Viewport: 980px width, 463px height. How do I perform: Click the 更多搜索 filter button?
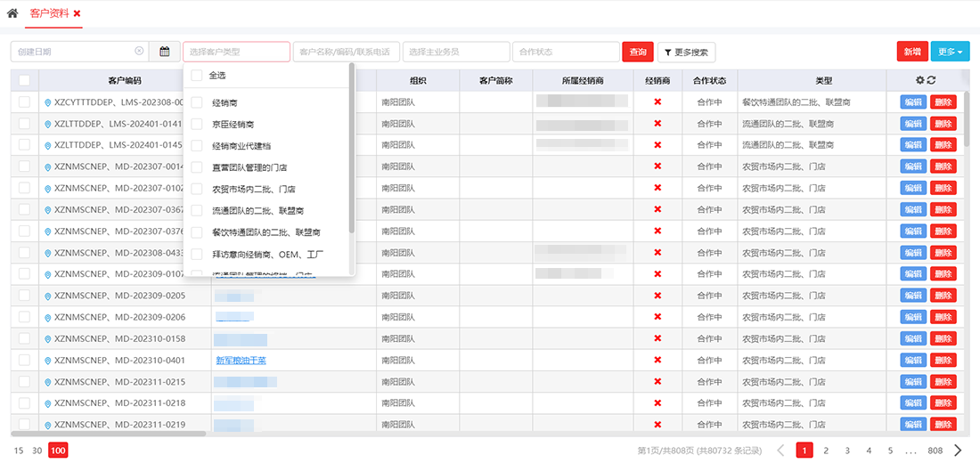click(x=686, y=53)
